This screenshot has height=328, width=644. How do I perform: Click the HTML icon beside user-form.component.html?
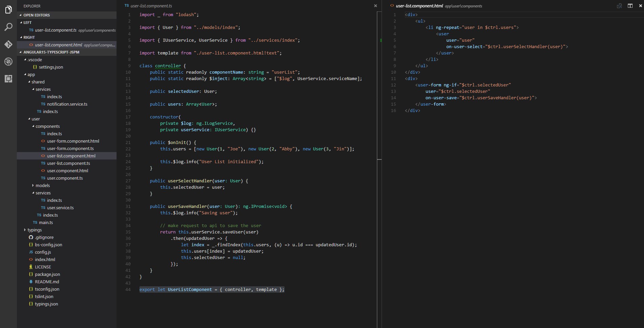coord(43,141)
